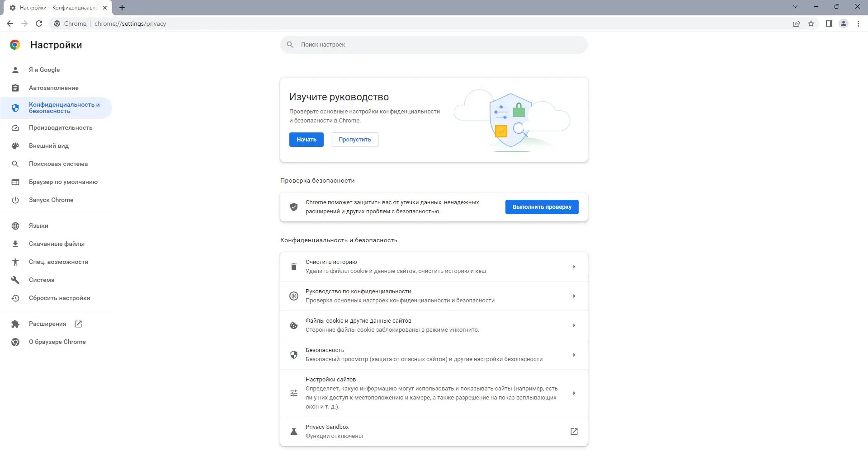Image resolution: width=868 pixels, height=470 pixels.
Task: Click the Начать button
Action: pyautogui.click(x=306, y=139)
